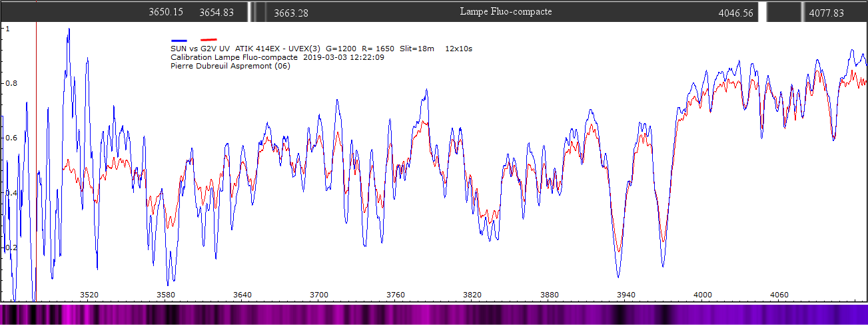This screenshot has height=326, width=868.
Task: Click the calibration date 2019-03-03 text line
Action: coord(277,57)
